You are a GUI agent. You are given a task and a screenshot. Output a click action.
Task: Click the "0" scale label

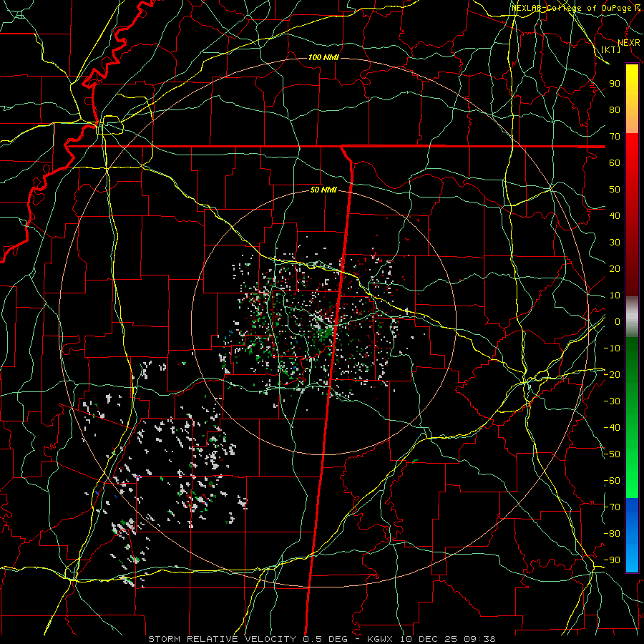617,321
